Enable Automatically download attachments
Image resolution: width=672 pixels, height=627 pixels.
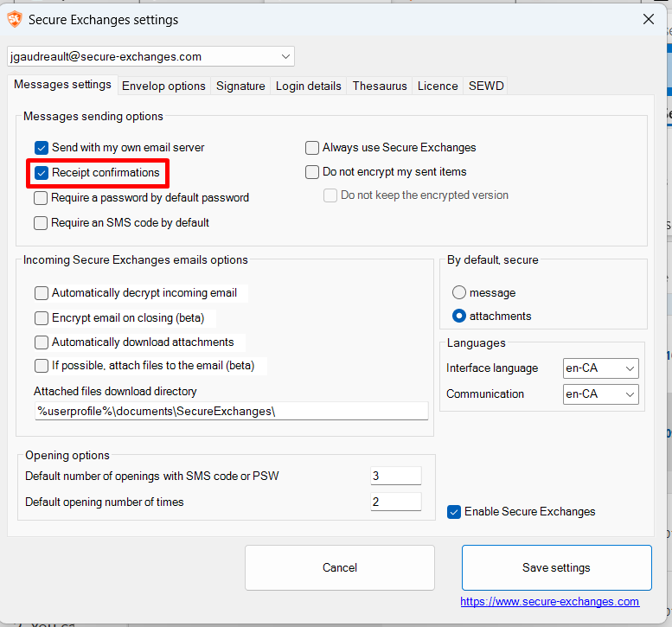pos(42,342)
